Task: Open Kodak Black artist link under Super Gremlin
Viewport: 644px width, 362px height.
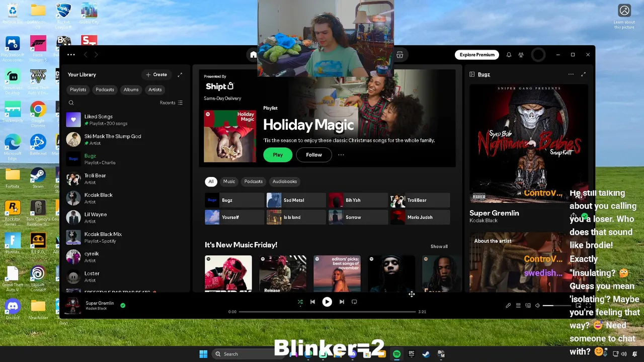Action: 484,221
